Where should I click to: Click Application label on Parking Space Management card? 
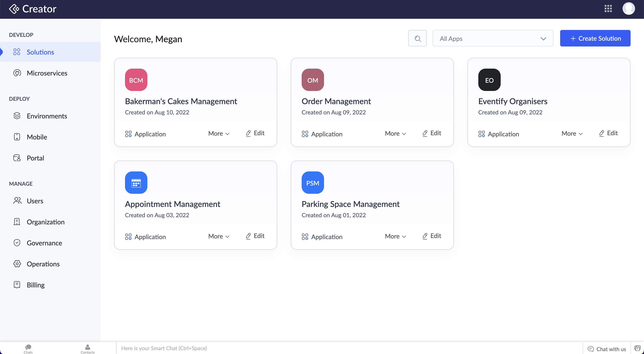point(326,237)
